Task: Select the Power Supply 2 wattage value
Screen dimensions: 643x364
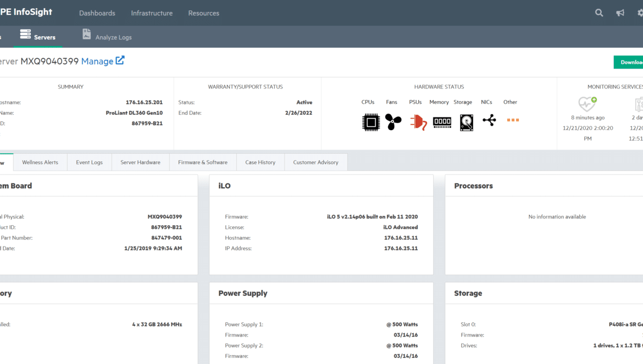Action: point(402,345)
